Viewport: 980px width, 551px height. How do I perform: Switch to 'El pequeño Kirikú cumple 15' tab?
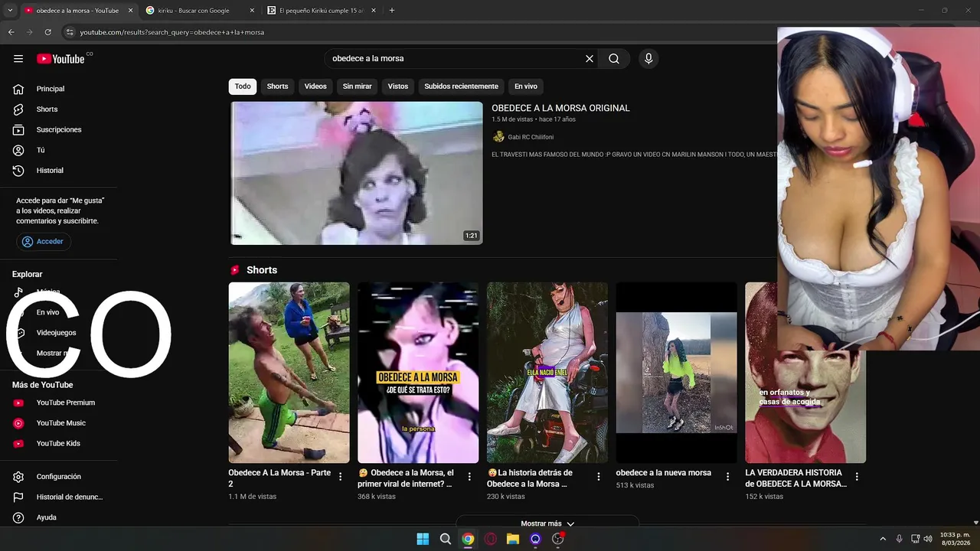(322, 11)
